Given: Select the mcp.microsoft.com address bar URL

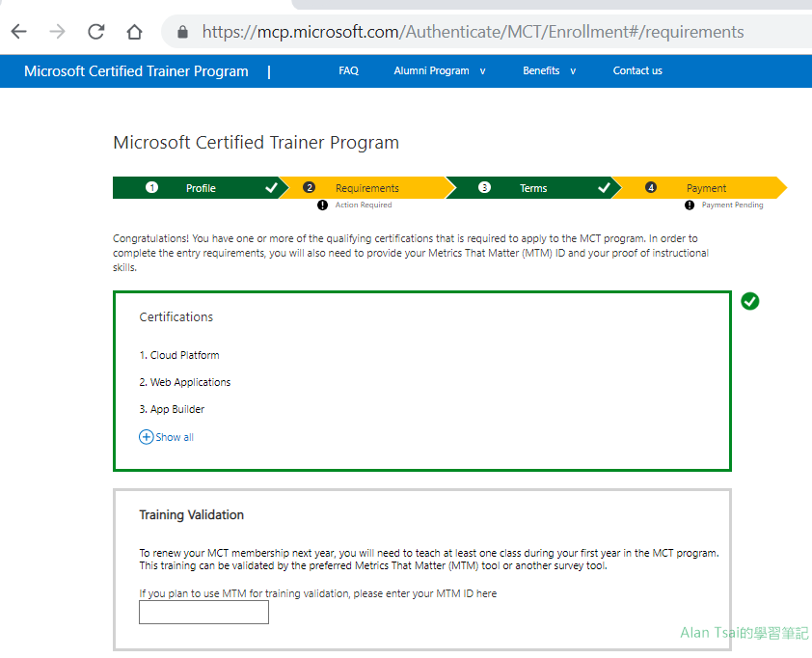Looking at the screenshot, I should (473, 32).
